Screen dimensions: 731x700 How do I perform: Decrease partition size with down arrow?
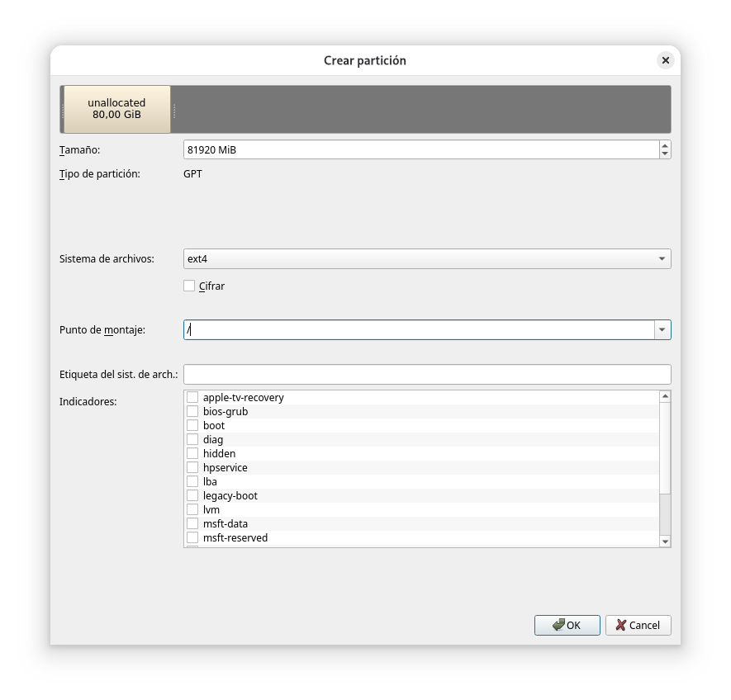tap(665, 154)
